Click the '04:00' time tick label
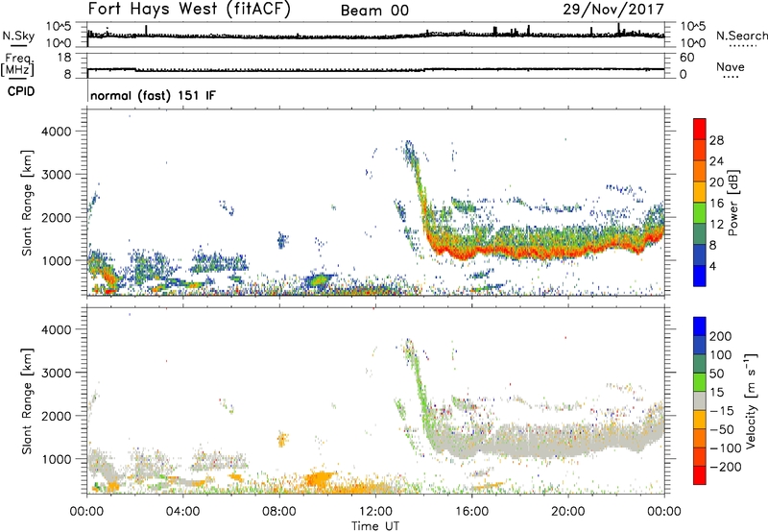The width and height of the screenshot is (768, 532). coord(182,512)
